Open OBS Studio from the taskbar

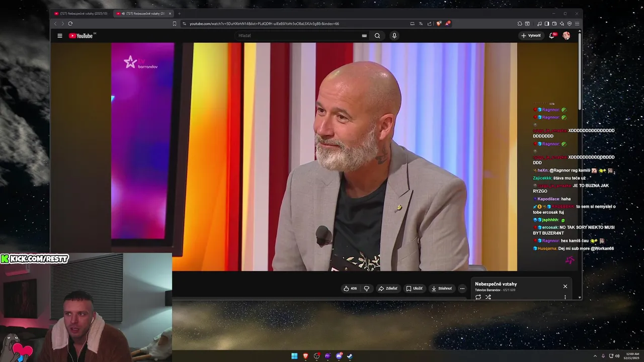pos(317,356)
